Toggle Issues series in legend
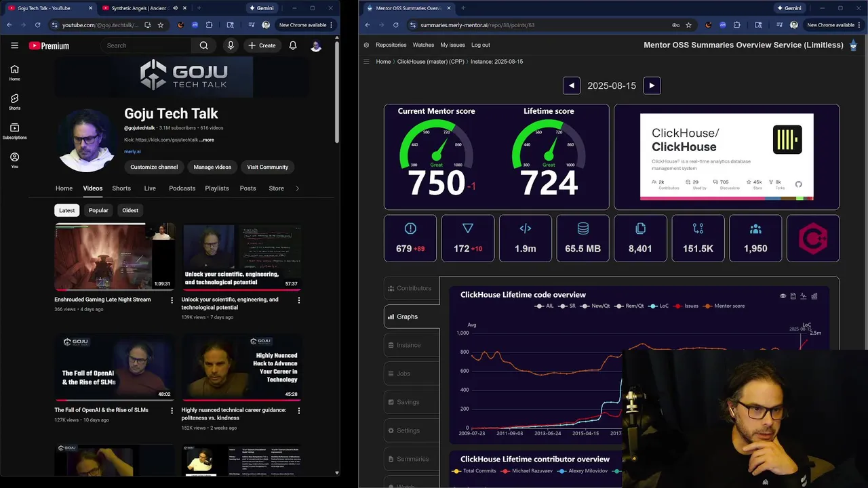Screen dimensions: 868x488 point(686,306)
